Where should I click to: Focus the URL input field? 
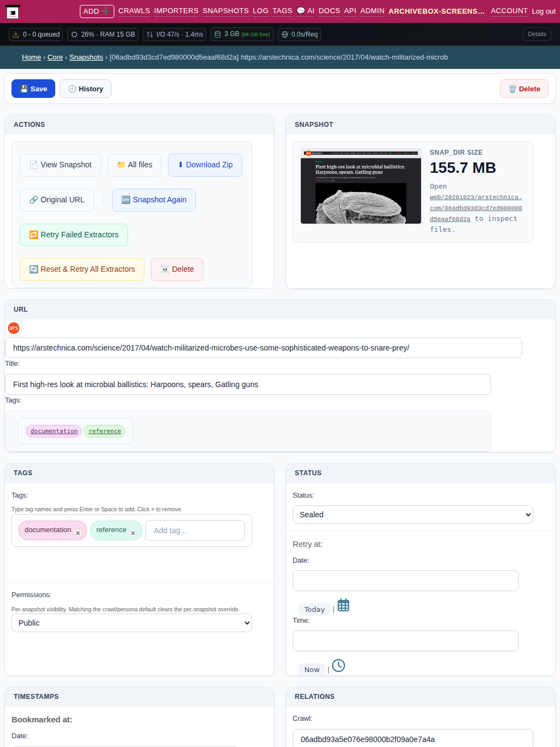[264, 348]
